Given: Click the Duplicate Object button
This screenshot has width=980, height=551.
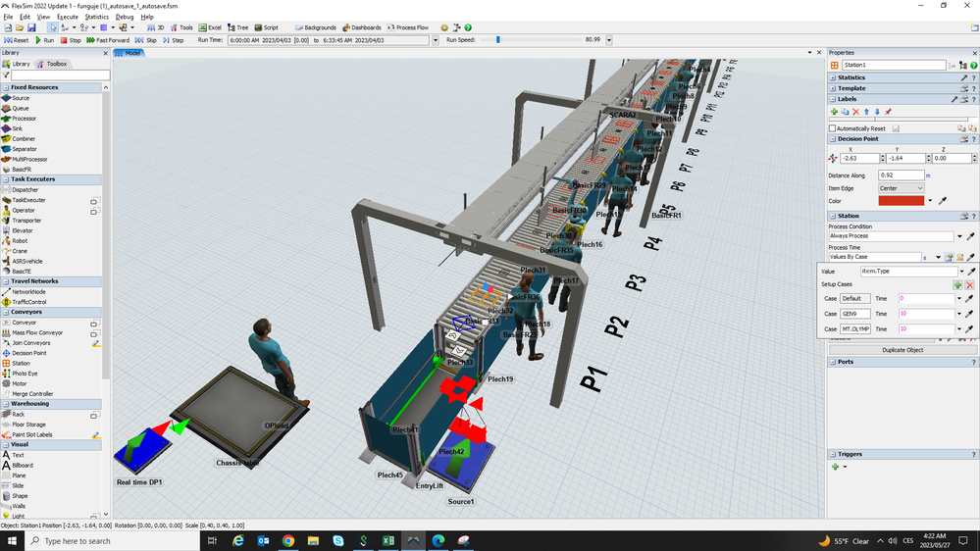Looking at the screenshot, I should [902, 350].
